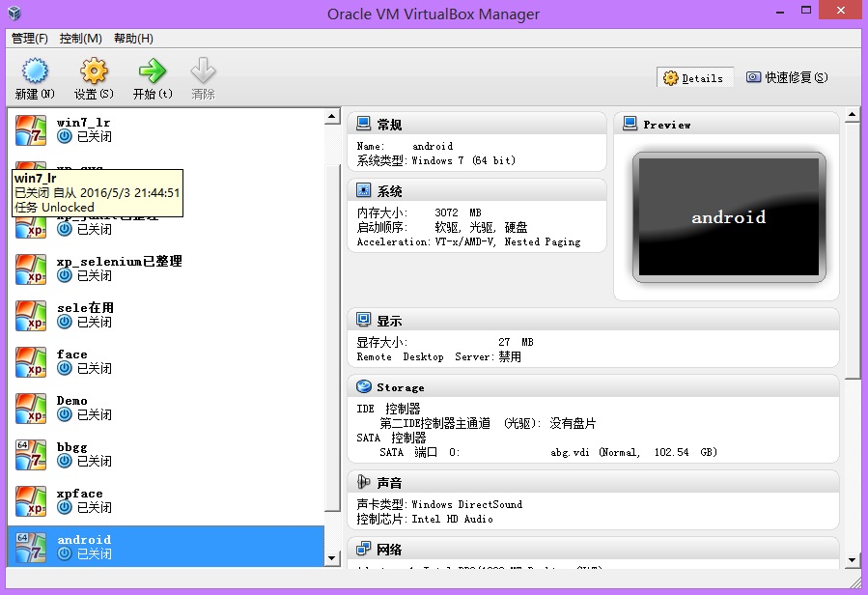Click the android 64-bit OS icon in list
Viewport: 868px width, 595px height.
tap(31, 548)
